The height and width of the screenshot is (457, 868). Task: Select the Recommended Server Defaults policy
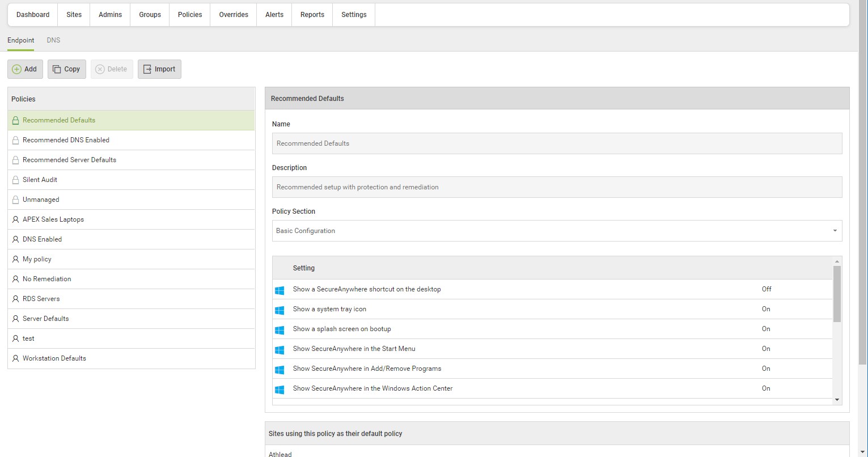132,160
